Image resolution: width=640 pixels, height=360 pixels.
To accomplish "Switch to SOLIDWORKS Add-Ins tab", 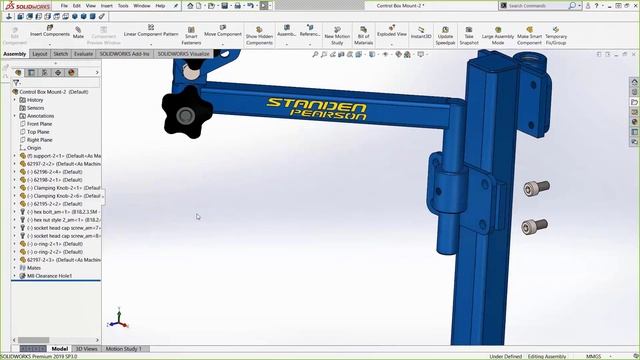I will [124, 54].
